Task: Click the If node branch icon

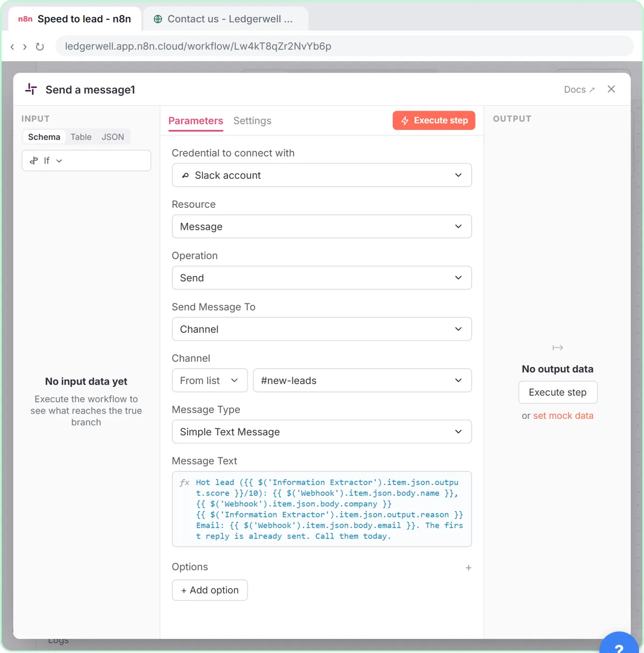Action: pyautogui.click(x=34, y=161)
